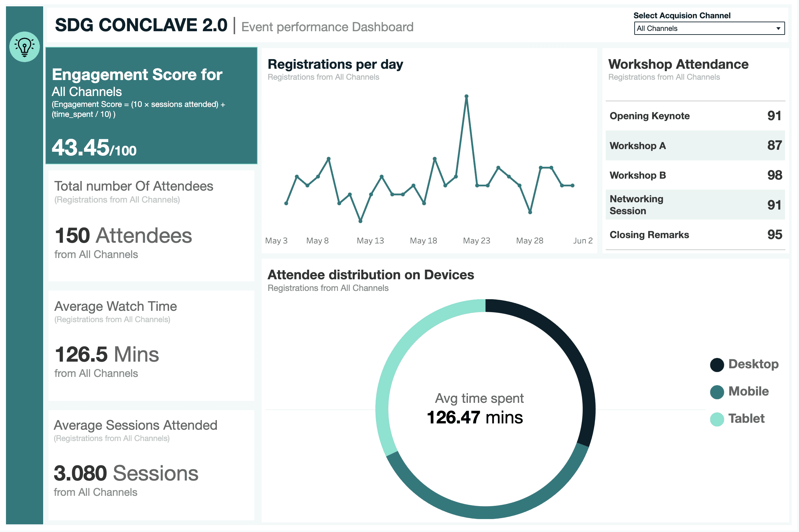Click the value 98 for Workshop B
799x532 pixels.
(x=774, y=175)
